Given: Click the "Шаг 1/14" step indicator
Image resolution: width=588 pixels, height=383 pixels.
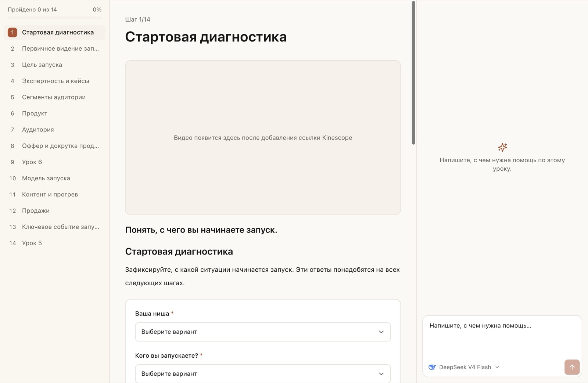Looking at the screenshot, I should [137, 19].
